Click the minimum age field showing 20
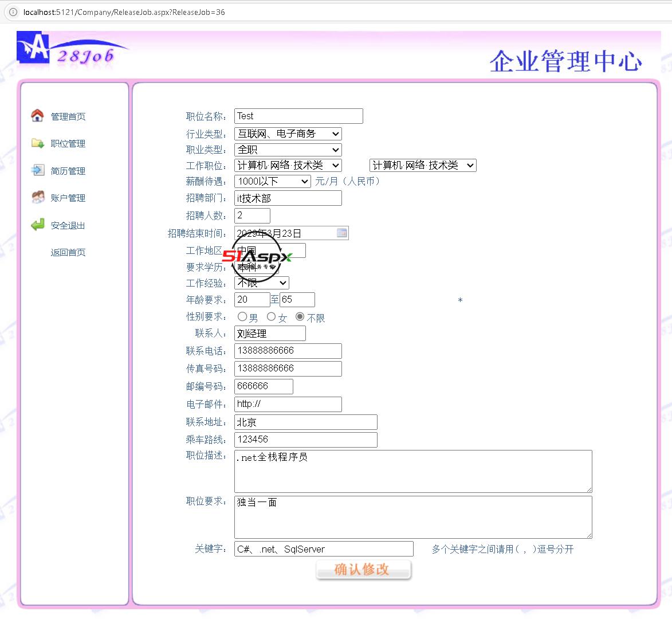The image size is (672, 619). click(x=253, y=300)
